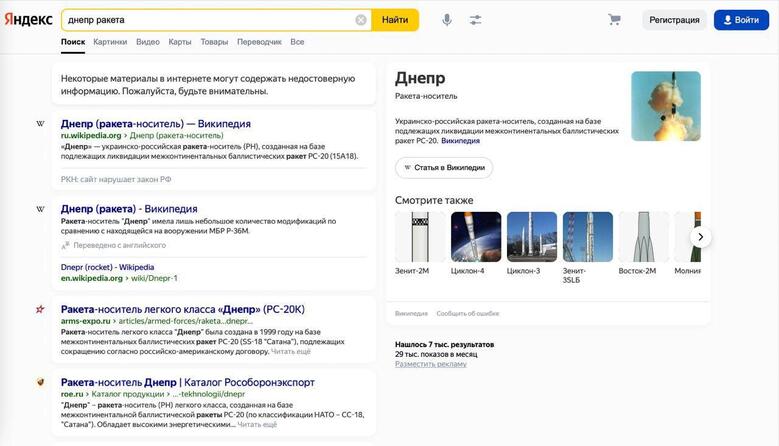Click the Рособоронэкспорт site favicon
779x446 pixels.
click(40, 382)
